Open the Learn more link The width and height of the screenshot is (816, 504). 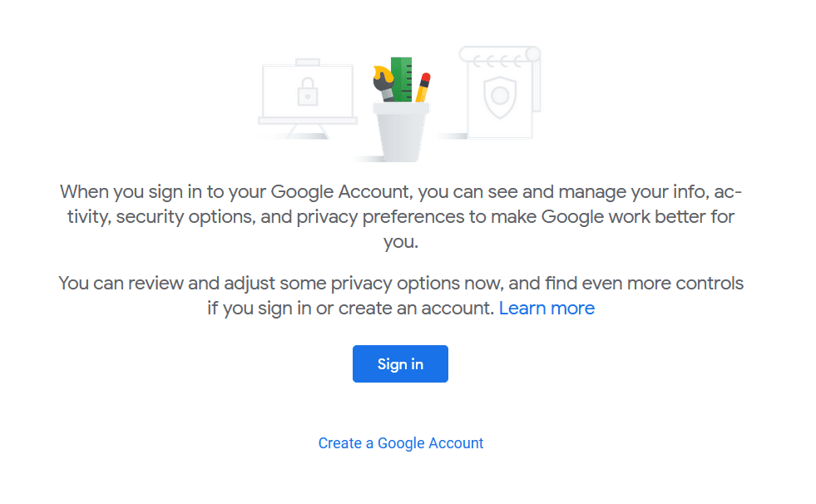(x=546, y=308)
